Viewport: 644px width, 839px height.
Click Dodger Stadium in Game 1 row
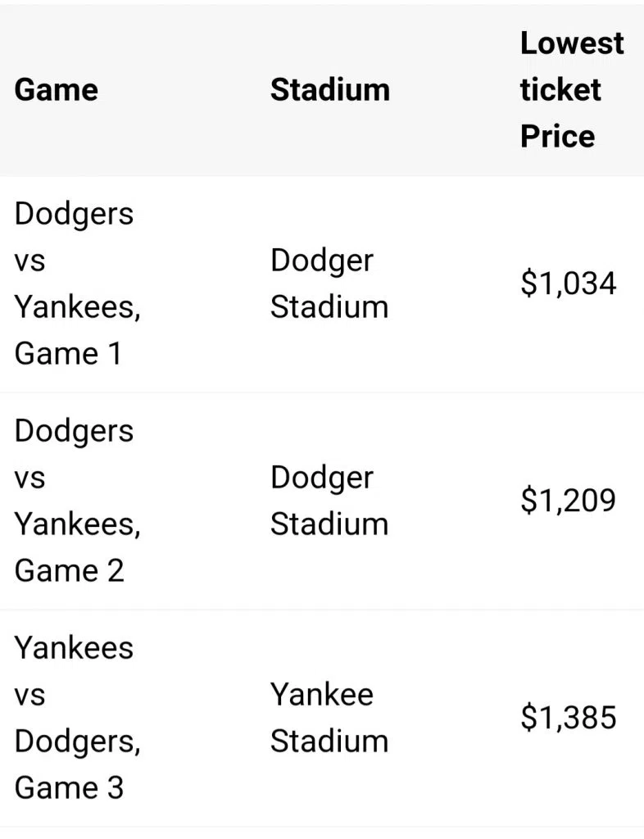[x=329, y=283]
